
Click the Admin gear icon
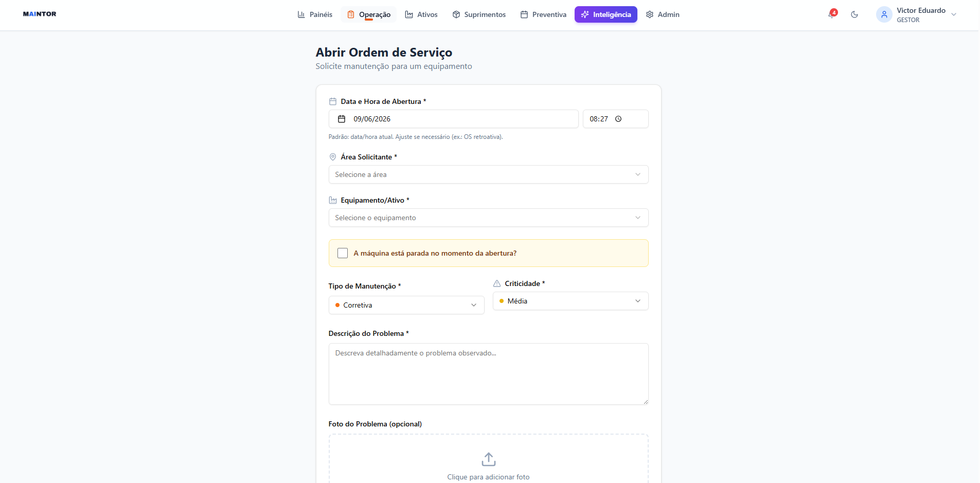coord(650,14)
